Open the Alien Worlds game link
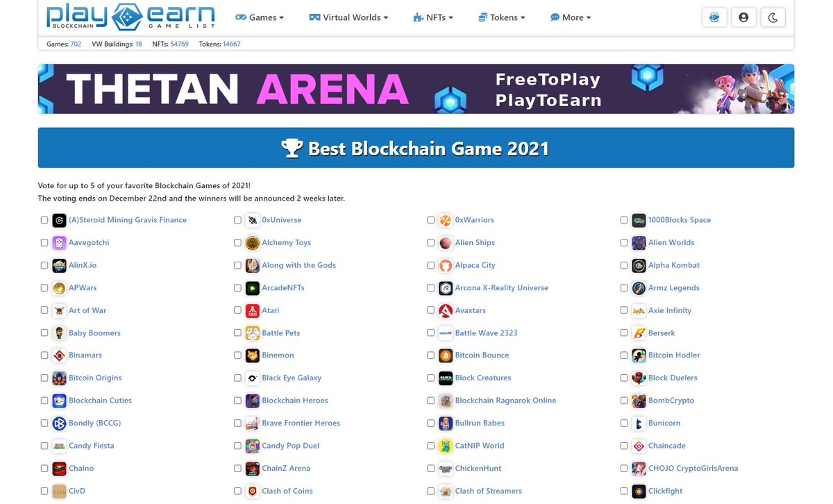 click(671, 243)
